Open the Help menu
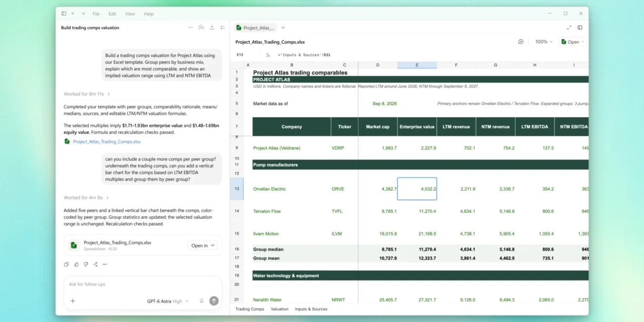This screenshot has width=644, height=322. pyautogui.click(x=148, y=14)
